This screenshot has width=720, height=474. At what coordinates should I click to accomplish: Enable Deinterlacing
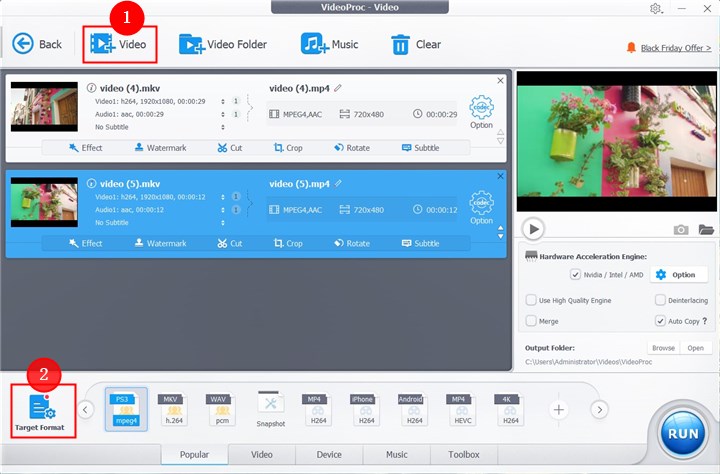pos(660,300)
